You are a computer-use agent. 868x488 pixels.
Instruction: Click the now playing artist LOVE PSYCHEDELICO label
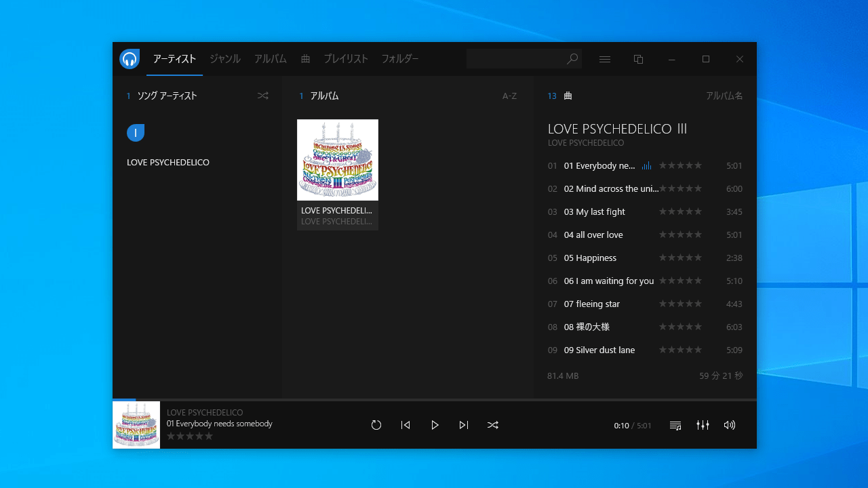205,412
